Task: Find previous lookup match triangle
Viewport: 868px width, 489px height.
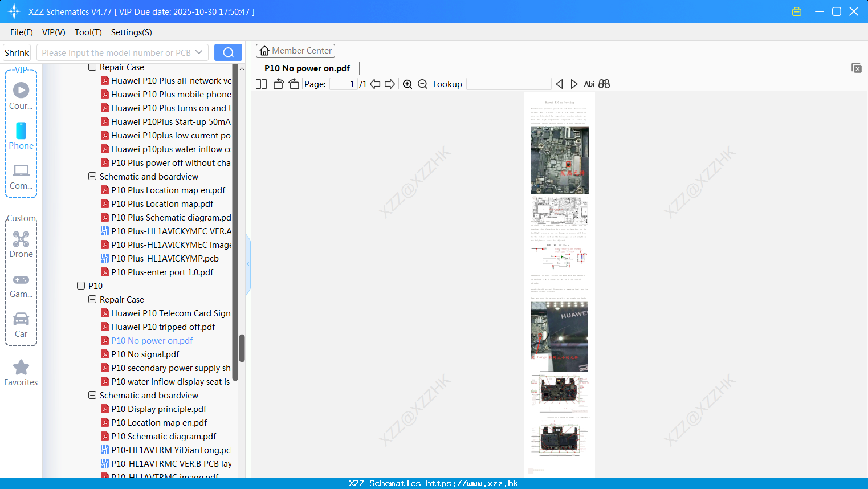Action: [x=559, y=84]
